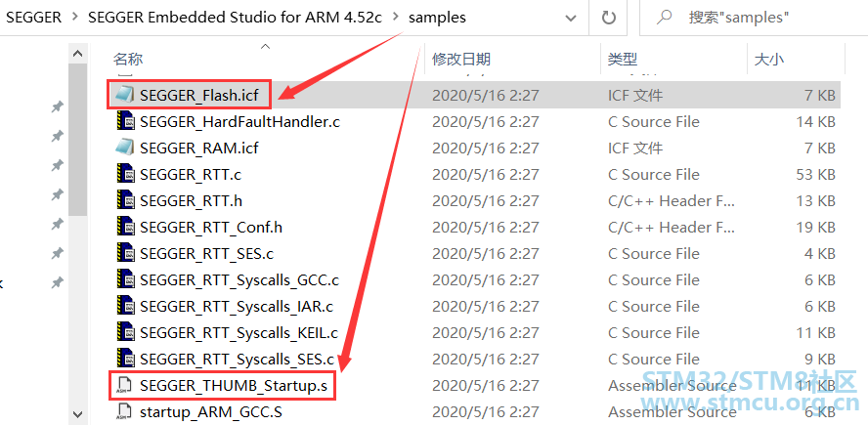Click the SEGGER_RTT.h header file icon
Image resolution: width=868 pixels, height=425 pixels.
pyautogui.click(x=126, y=200)
